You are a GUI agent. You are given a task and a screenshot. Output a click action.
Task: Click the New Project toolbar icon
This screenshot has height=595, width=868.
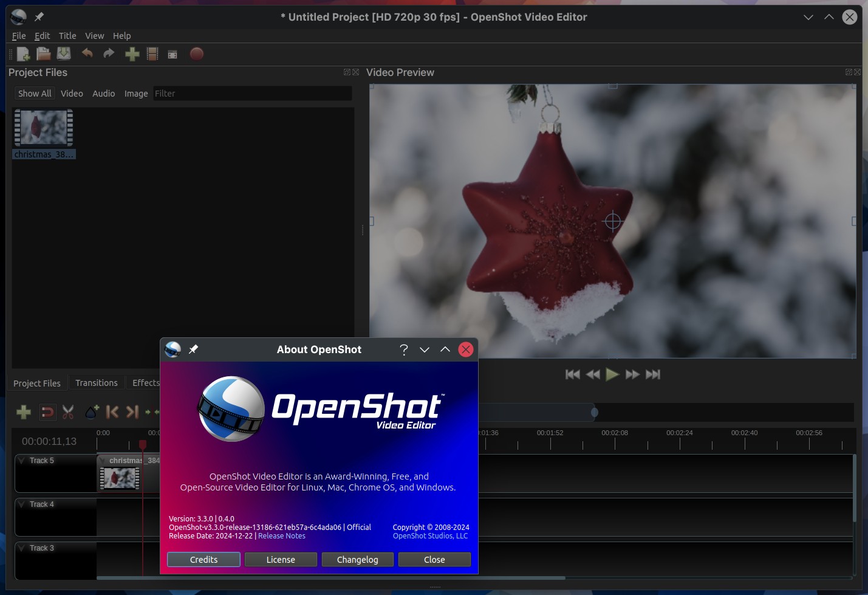pyautogui.click(x=23, y=54)
